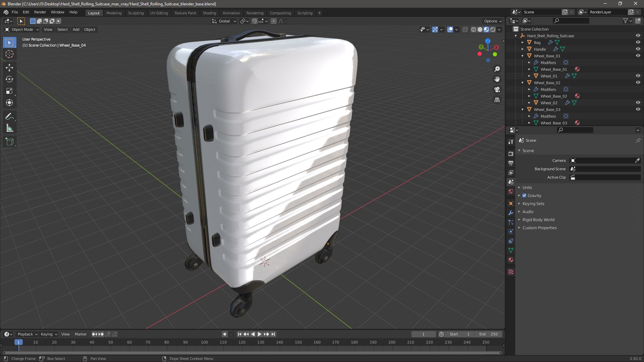Activate the Rotate tool

[x=9, y=79]
